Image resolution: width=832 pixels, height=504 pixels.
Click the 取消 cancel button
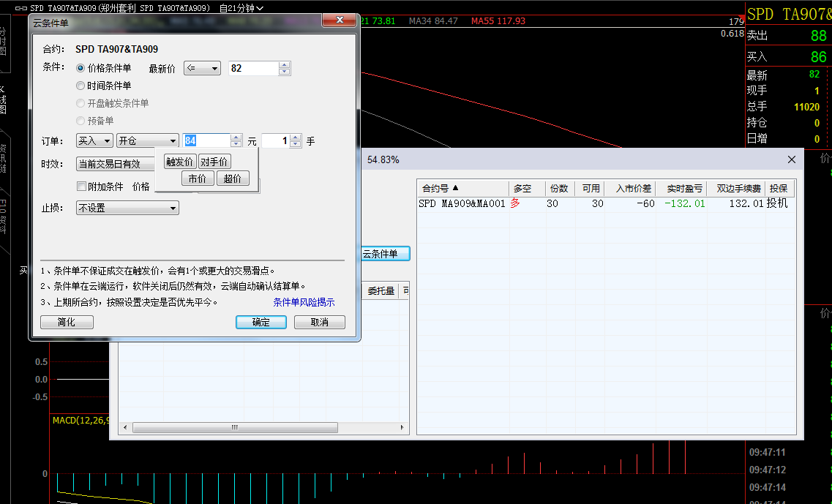point(319,323)
